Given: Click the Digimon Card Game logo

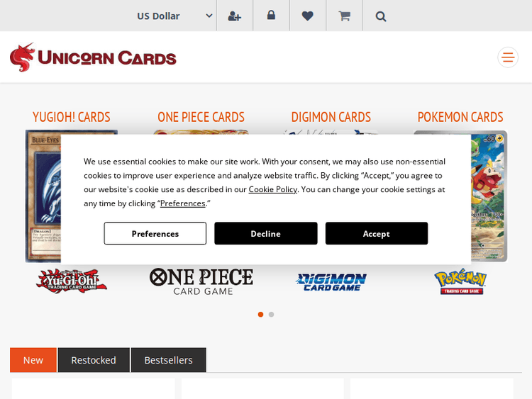Looking at the screenshot, I should [x=331, y=282].
